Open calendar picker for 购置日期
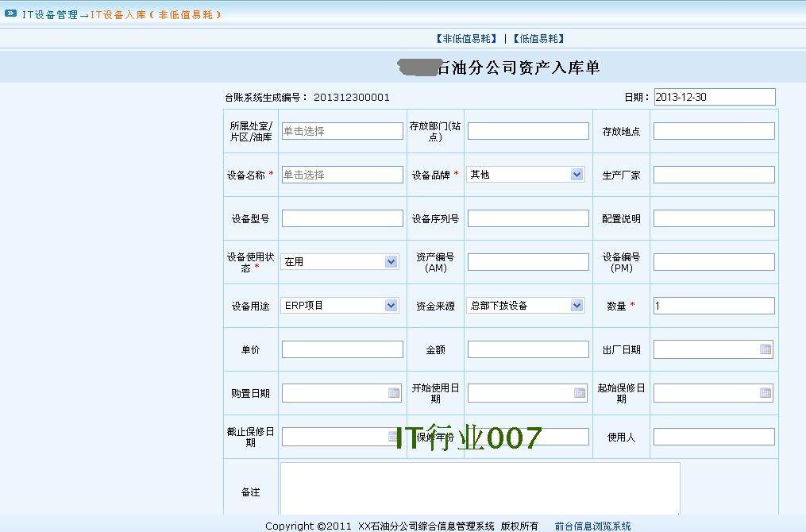This screenshot has width=806, height=532. [x=394, y=393]
